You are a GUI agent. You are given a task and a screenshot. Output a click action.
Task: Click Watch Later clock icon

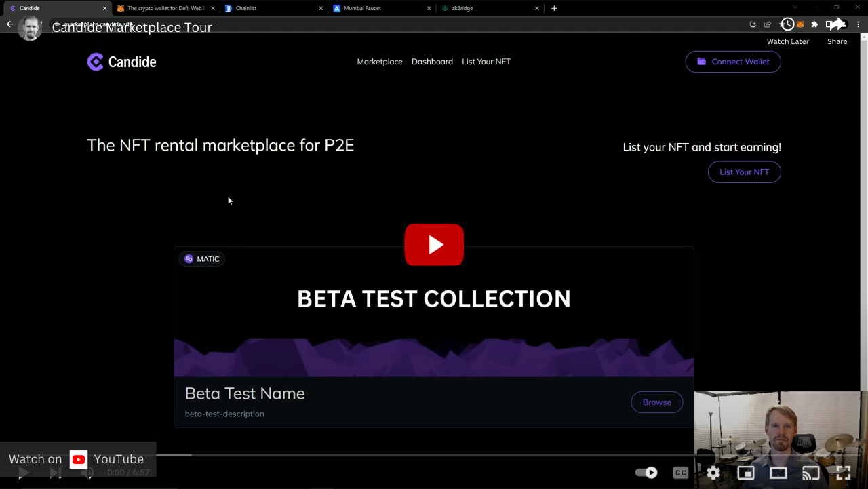(787, 24)
